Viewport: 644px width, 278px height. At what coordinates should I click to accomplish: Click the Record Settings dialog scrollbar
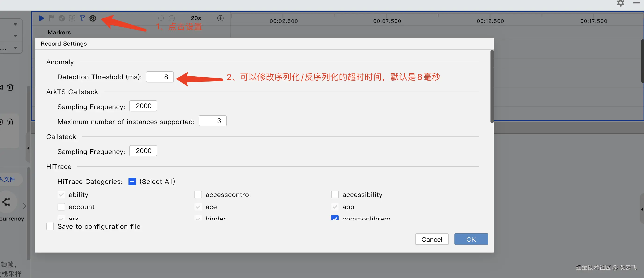(x=492, y=86)
